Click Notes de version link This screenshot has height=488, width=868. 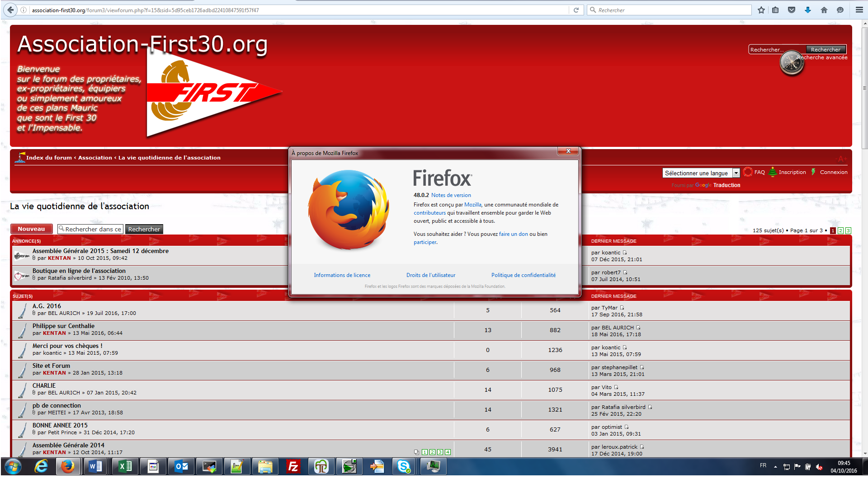point(451,195)
